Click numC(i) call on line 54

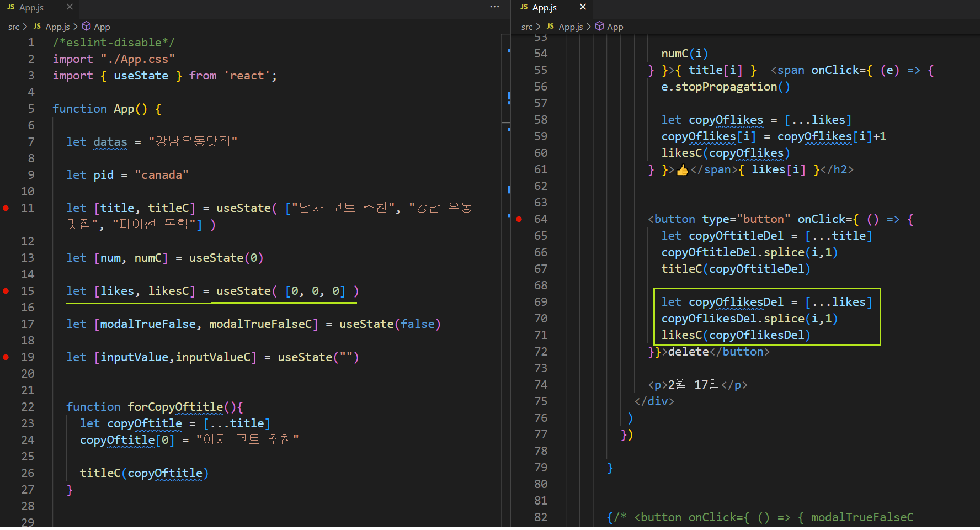coord(685,54)
